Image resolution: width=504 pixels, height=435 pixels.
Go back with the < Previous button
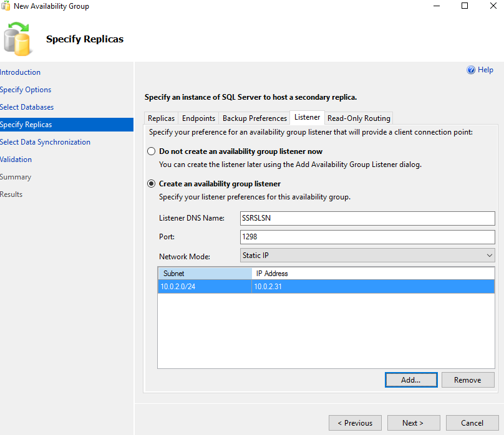[x=354, y=423]
